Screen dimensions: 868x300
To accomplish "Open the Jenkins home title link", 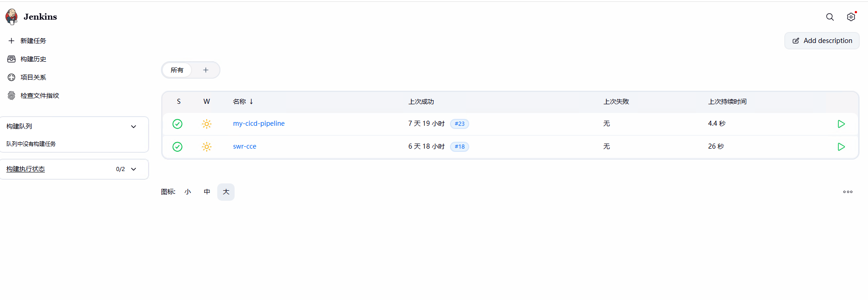I will [x=40, y=17].
